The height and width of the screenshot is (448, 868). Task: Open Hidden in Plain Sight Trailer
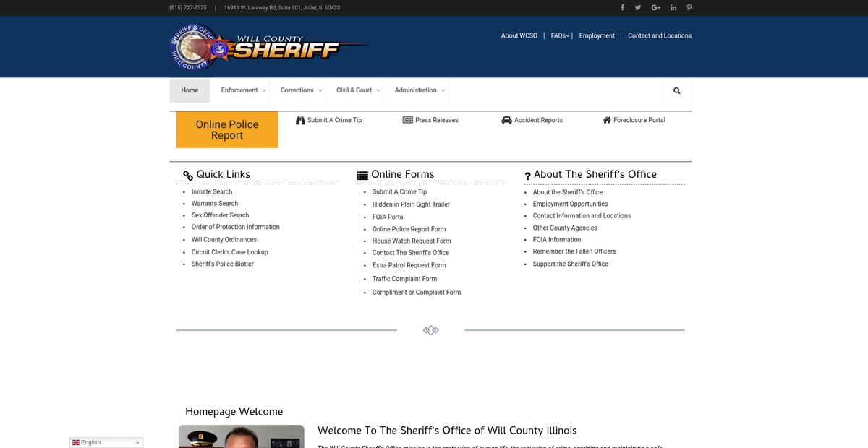pos(411,204)
